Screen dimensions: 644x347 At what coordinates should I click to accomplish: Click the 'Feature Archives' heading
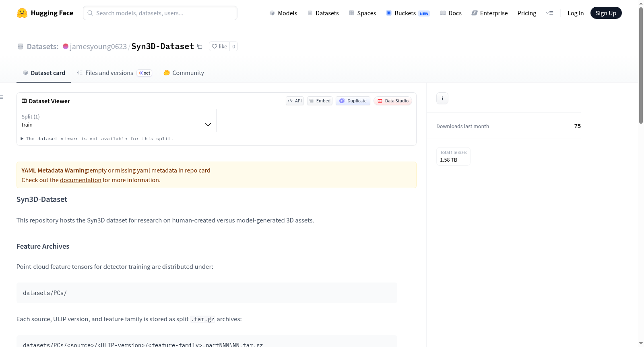(x=43, y=246)
